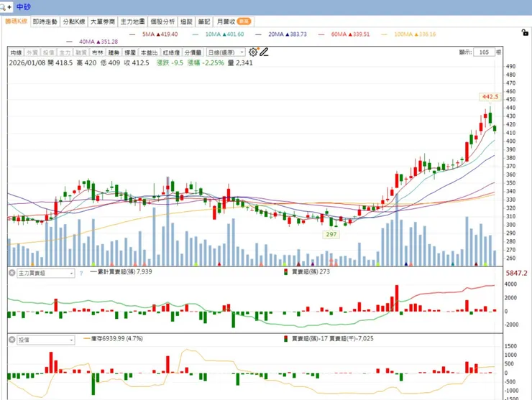Toggle the 均線 overlay button
The image size is (532, 400).
pos(16,52)
